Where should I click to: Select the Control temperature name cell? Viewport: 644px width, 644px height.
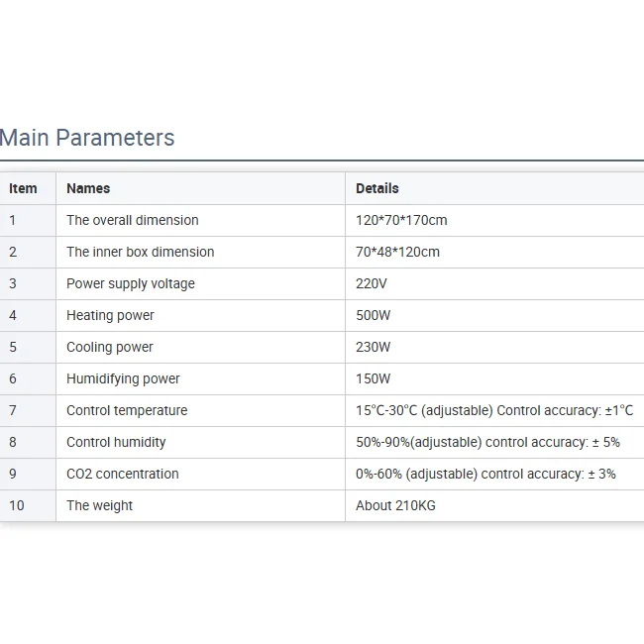(127, 410)
